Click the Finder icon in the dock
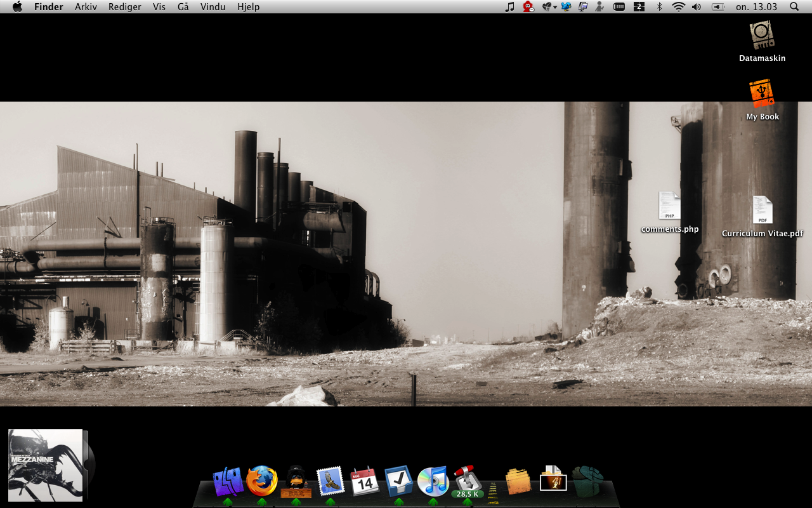 tap(228, 481)
